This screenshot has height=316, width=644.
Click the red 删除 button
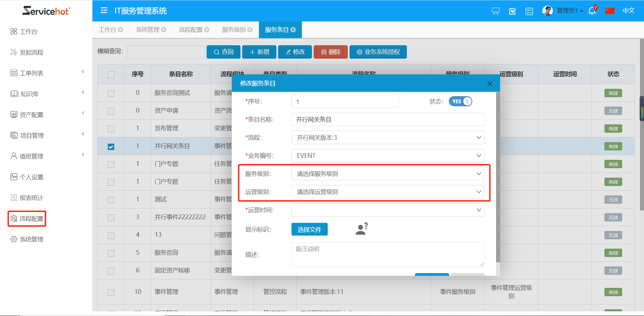point(330,52)
